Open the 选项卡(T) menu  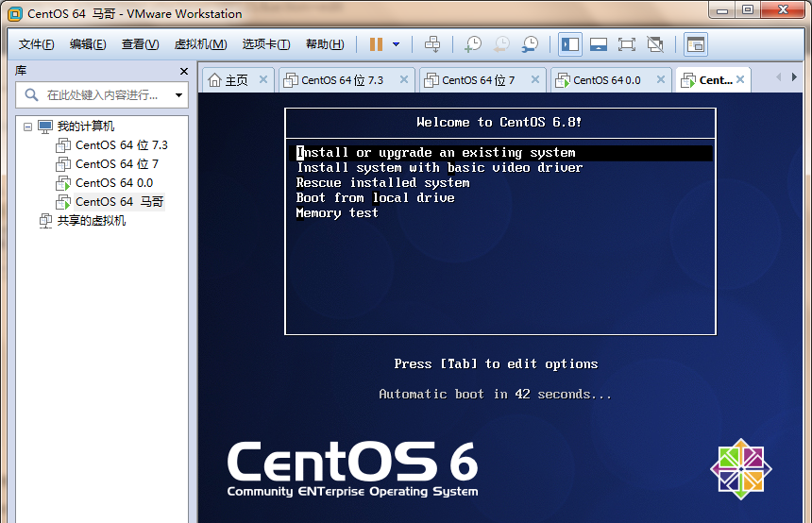(x=266, y=44)
